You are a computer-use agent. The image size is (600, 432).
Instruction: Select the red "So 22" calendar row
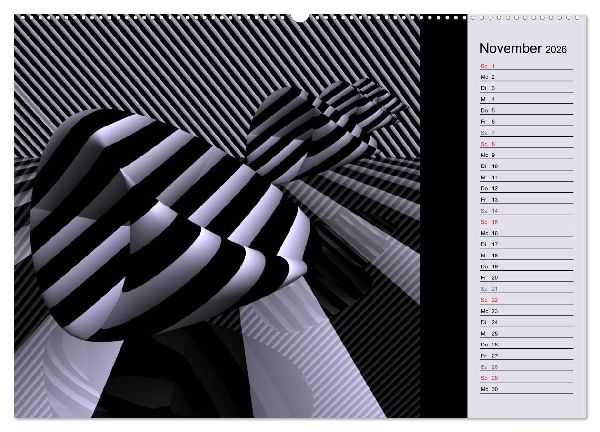coord(527,300)
